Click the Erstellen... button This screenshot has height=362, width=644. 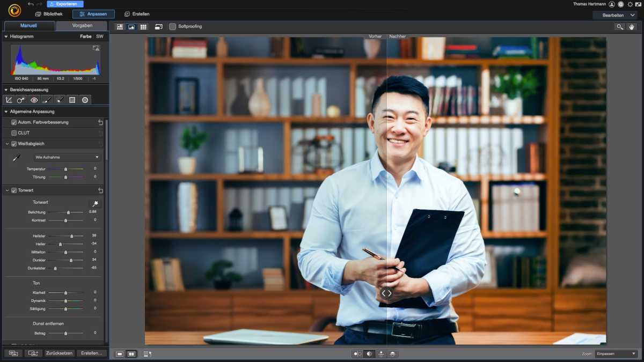point(92,353)
